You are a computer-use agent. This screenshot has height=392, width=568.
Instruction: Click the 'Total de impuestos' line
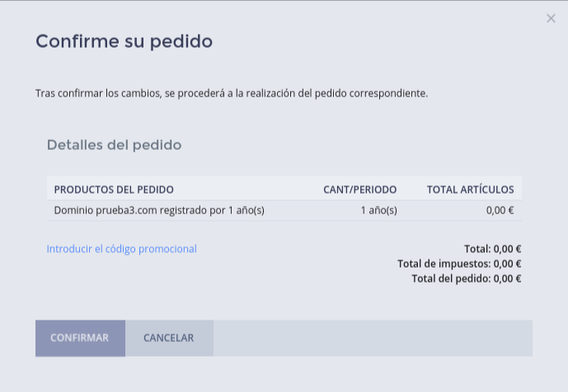(459, 264)
